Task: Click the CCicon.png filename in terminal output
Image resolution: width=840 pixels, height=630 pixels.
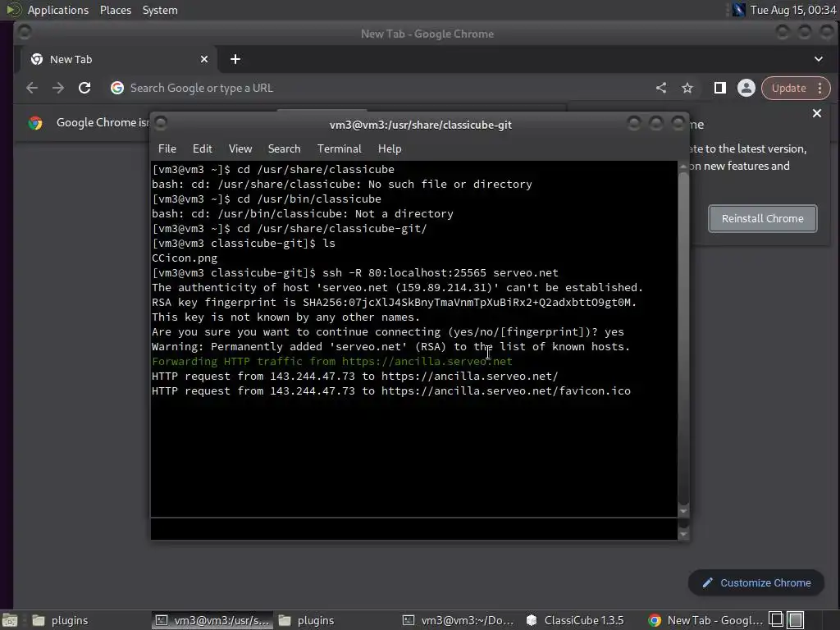Action: click(185, 258)
